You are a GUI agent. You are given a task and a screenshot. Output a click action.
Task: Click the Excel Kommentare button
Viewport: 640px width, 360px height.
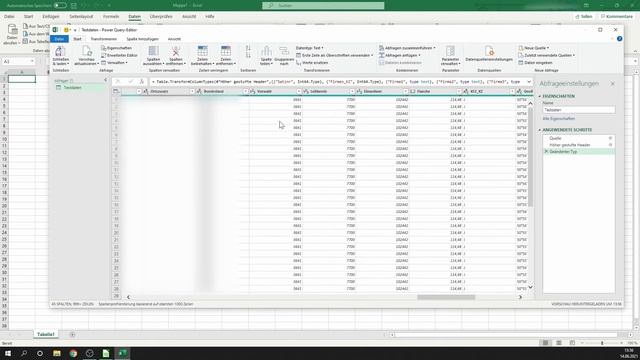617,16
